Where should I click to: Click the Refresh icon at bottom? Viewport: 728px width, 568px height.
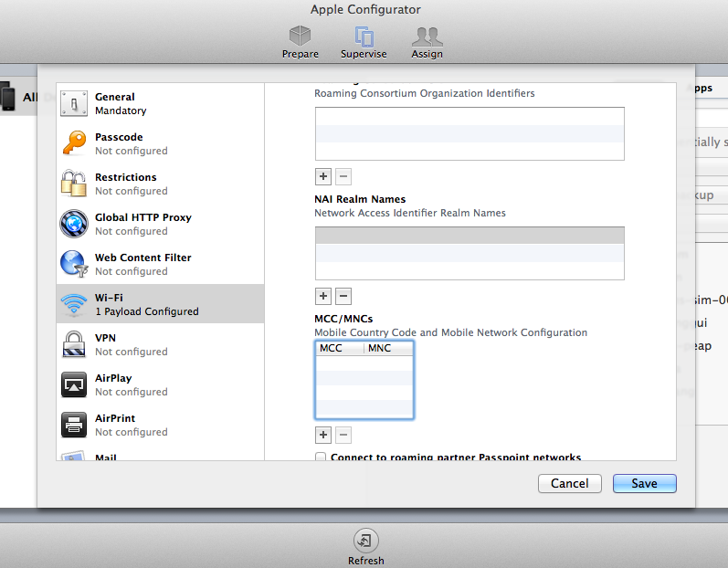pos(366,541)
